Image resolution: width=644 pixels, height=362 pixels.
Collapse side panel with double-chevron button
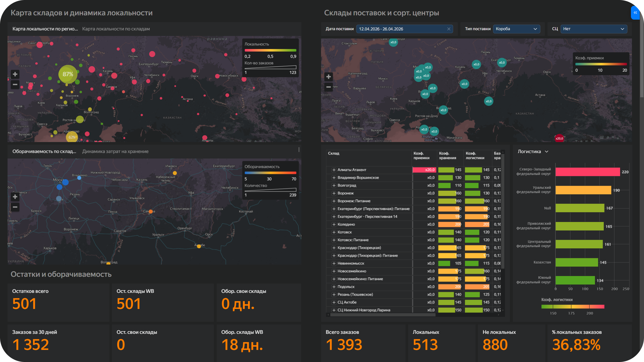point(635,13)
